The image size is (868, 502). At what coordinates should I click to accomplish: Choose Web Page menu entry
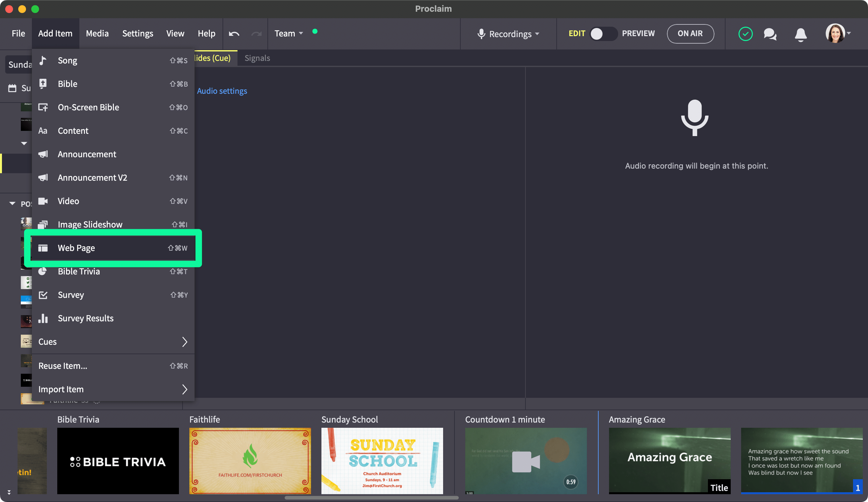click(x=113, y=248)
